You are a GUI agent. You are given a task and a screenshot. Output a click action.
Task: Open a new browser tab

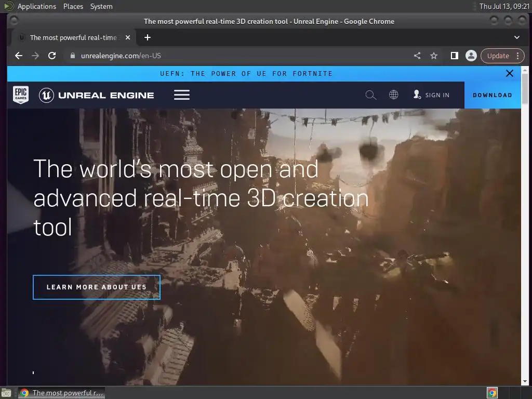pyautogui.click(x=147, y=37)
